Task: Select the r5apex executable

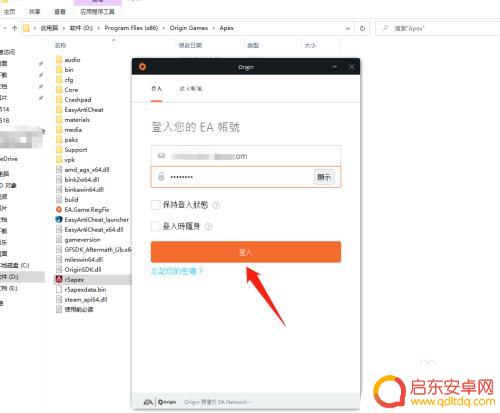Action: click(70, 280)
